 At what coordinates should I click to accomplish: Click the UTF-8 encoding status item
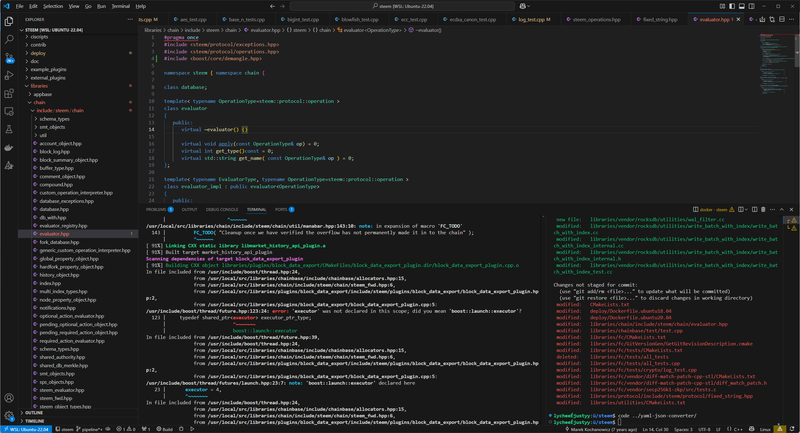(704, 429)
